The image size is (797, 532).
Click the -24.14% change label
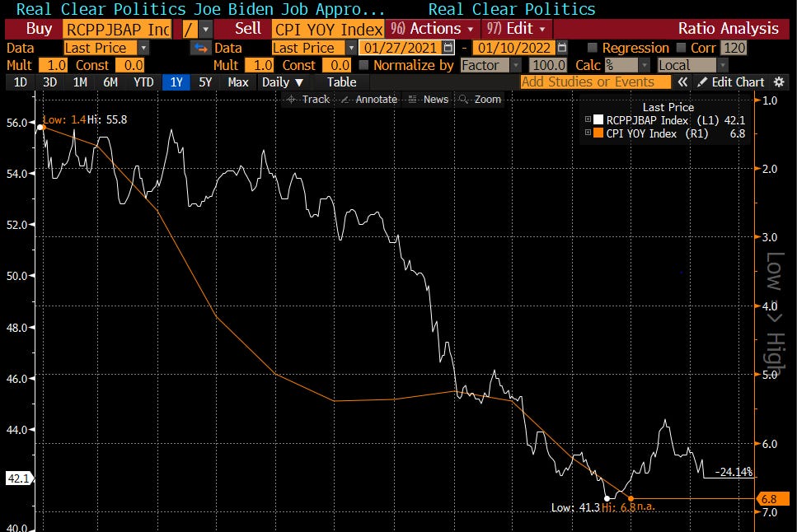tap(734, 472)
